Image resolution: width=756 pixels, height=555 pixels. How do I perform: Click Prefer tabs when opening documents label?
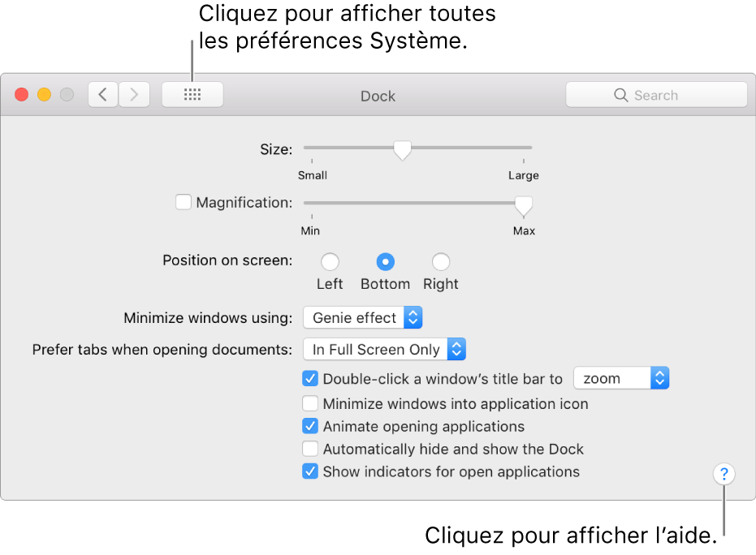point(162,349)
